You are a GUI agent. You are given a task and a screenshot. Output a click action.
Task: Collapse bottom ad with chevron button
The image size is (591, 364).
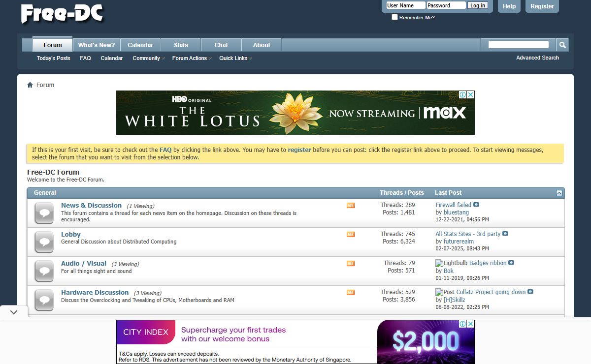pyautogui.click(x=14, y=312)
